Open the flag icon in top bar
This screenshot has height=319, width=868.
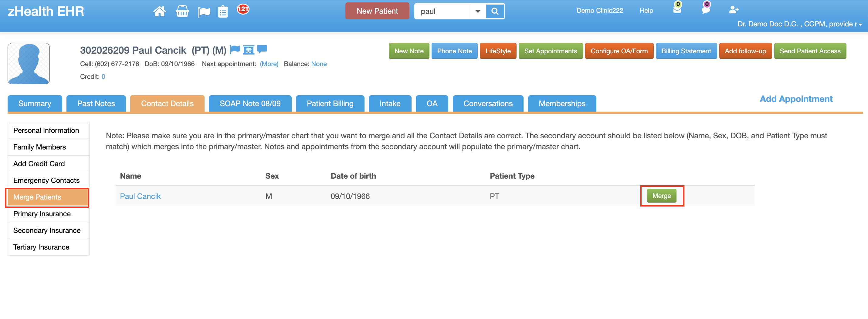pyautogui.click(x=204, y=12)
